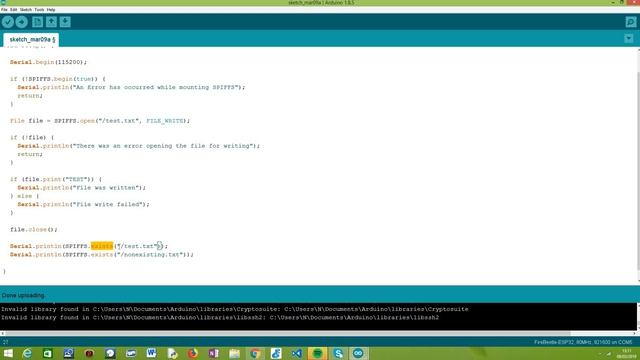Open Visual Studio Code from the taskbar
This screenshot has height=360, width=640.
297,353
